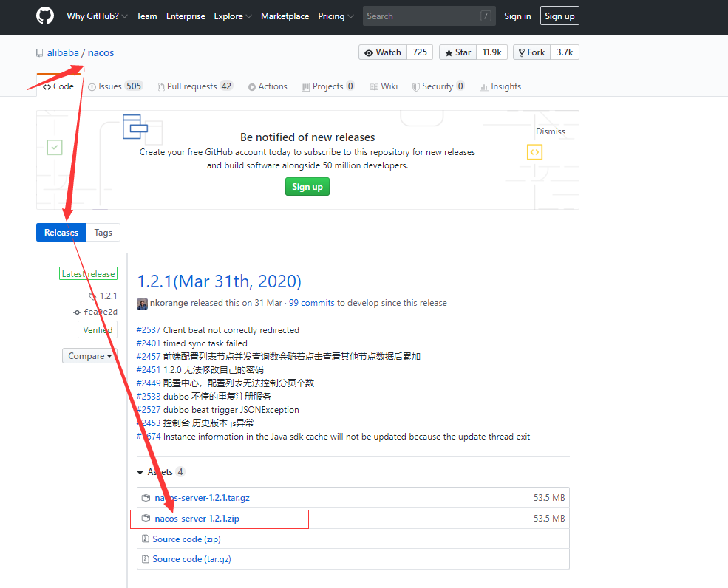728x588 pixels.
Task: Open issue #2457
Action: coord(149,357)
